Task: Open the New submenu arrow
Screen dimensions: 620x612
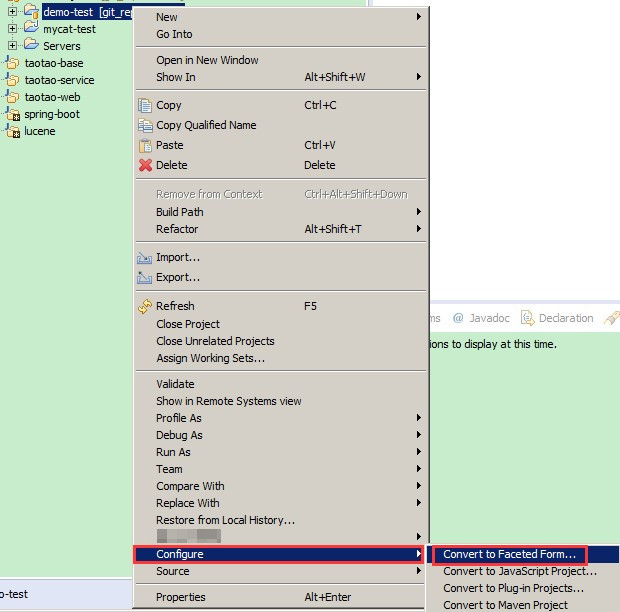Action: pyautogui.click(x=418, y=17)
